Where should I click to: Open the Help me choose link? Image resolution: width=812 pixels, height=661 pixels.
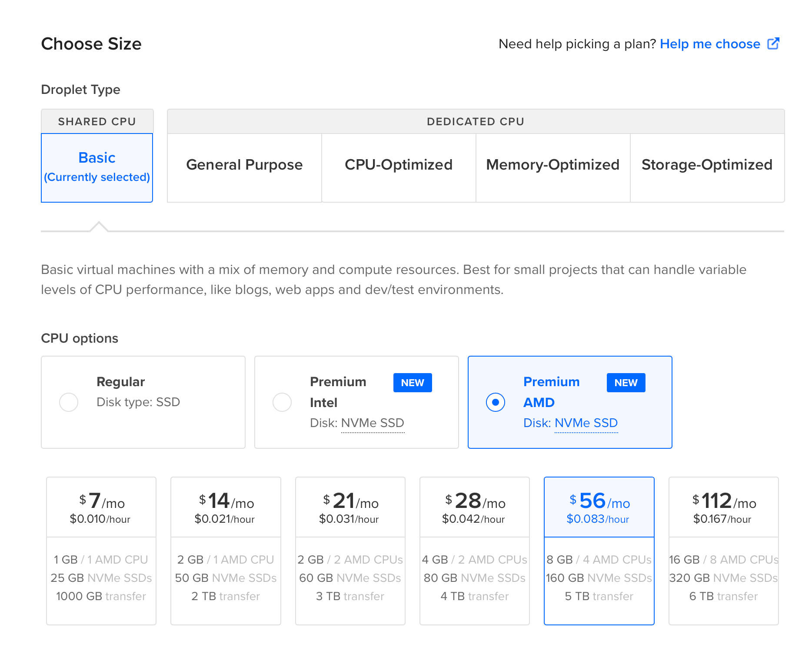[709, 44]
